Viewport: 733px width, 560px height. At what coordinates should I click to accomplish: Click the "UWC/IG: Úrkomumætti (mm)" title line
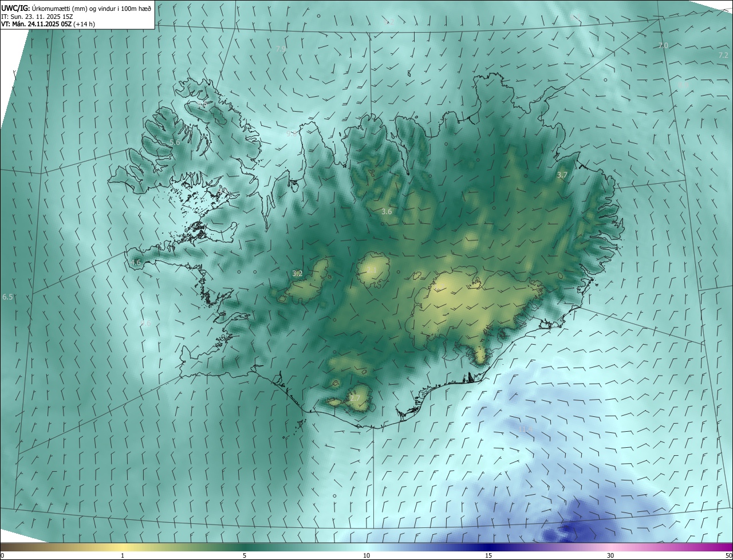[77, 8]
